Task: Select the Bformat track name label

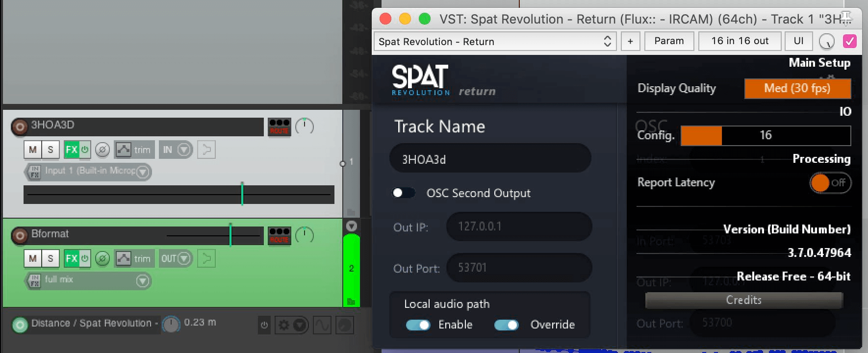Action: (50, 234)
